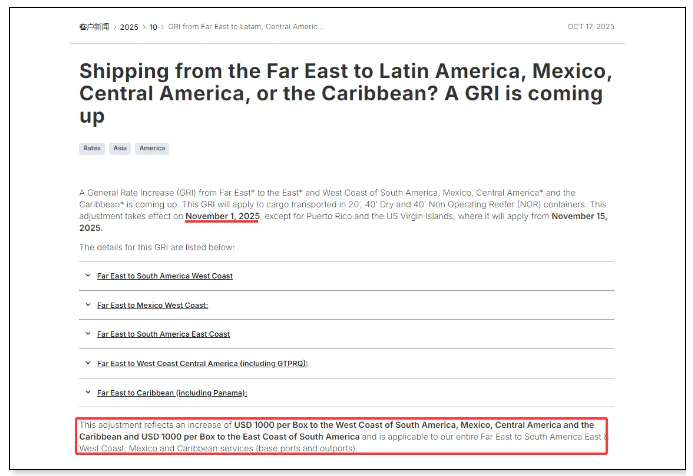This screenshot has height=476, width=693.
Task: Open Far East to South America East Coast section
Action: tap(163, 334)
